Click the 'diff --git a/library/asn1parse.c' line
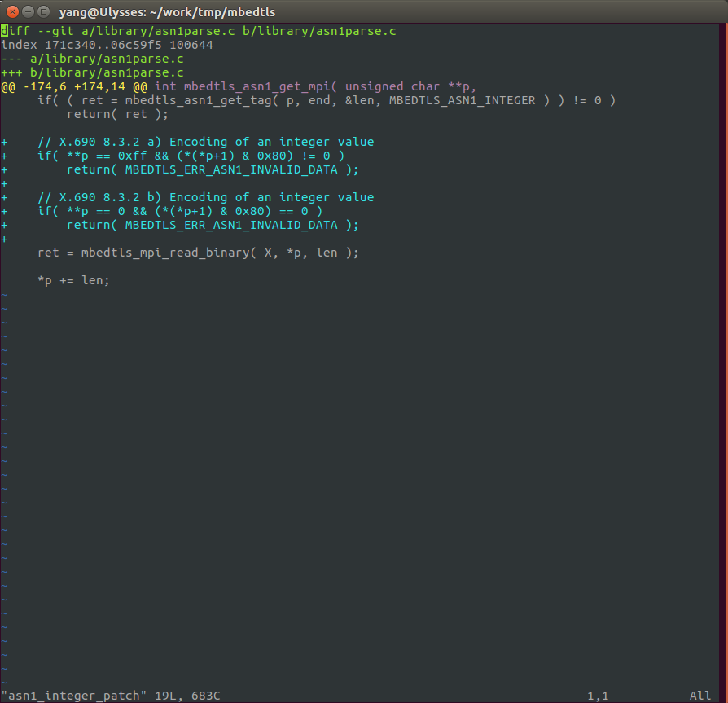Image resolution: width=728 pixels, height=703 pixels. pos(199,31)
